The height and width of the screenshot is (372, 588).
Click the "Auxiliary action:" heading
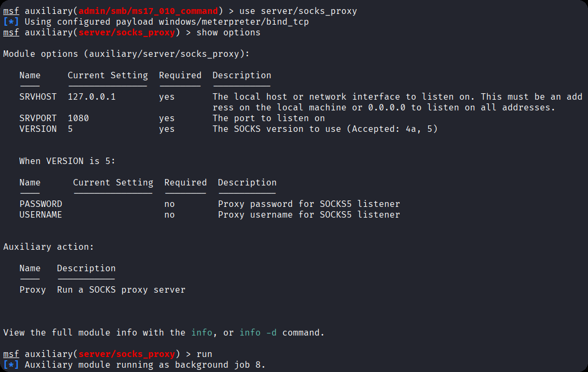[49, 247]
